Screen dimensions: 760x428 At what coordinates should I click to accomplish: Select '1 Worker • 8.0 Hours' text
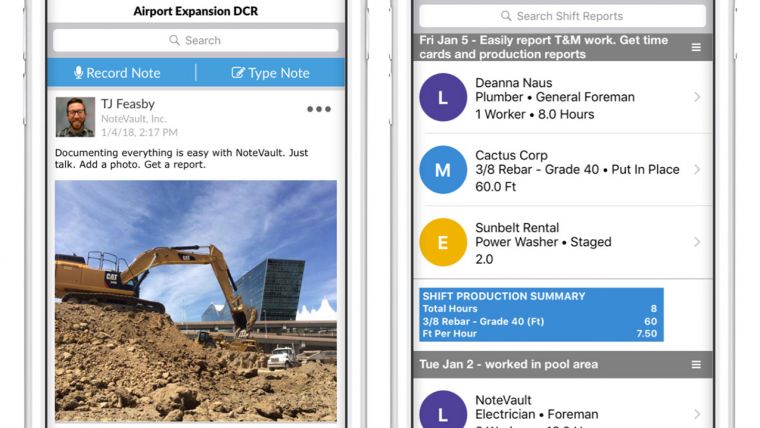(534, 114)
